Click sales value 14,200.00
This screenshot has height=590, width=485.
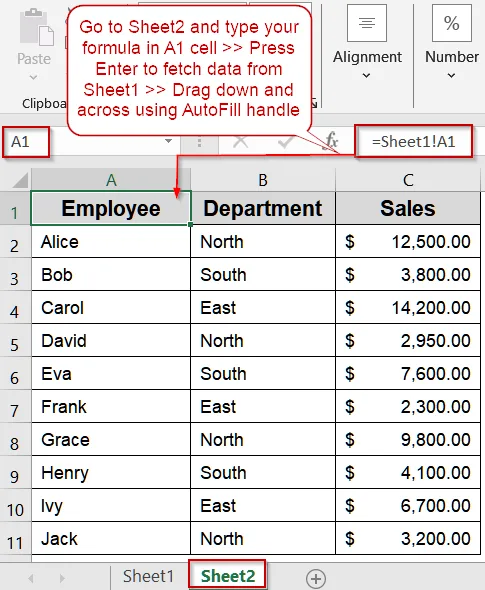(408, 307)
